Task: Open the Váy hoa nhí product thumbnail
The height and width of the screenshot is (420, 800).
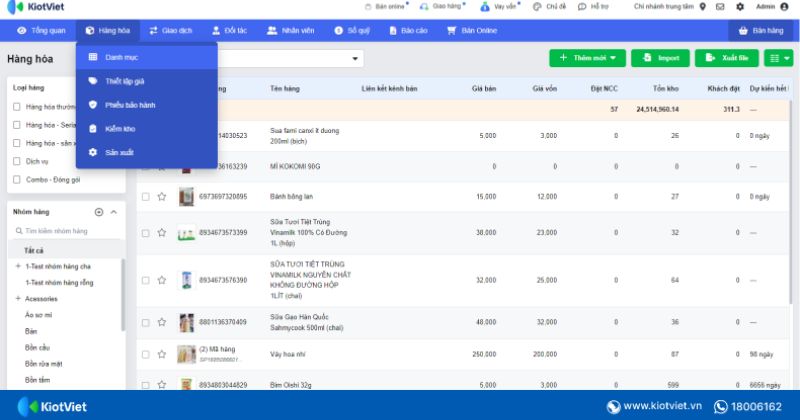Action: click(186, 354)
